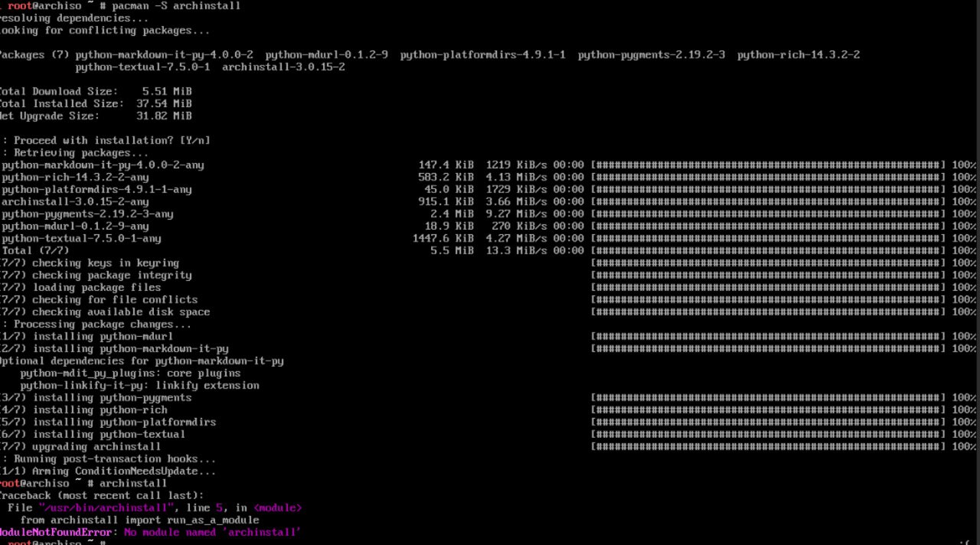Select the python-linkify-it-py optional dependency line

[139, 386]
